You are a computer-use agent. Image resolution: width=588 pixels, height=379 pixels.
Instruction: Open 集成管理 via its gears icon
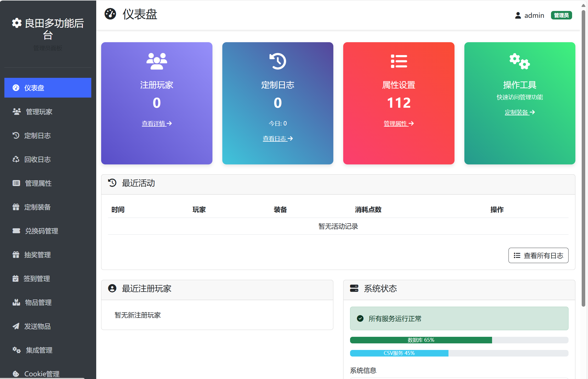[16, 350]
